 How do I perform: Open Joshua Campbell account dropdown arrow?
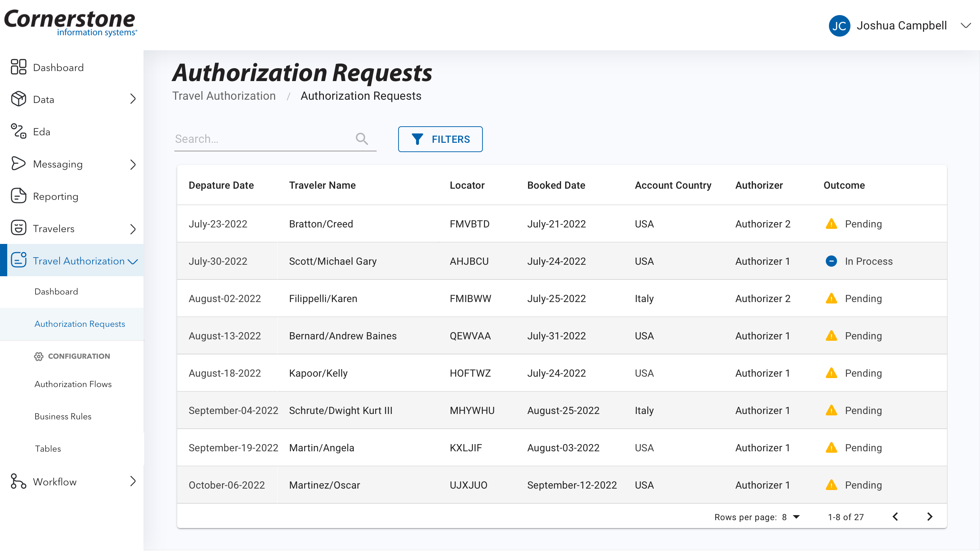coord(965,26)
